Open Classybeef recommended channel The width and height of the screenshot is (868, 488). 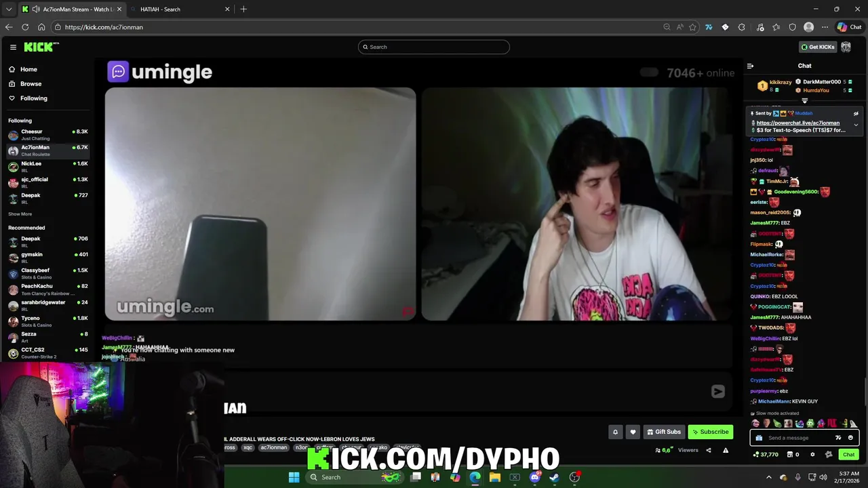click(47, 273)
